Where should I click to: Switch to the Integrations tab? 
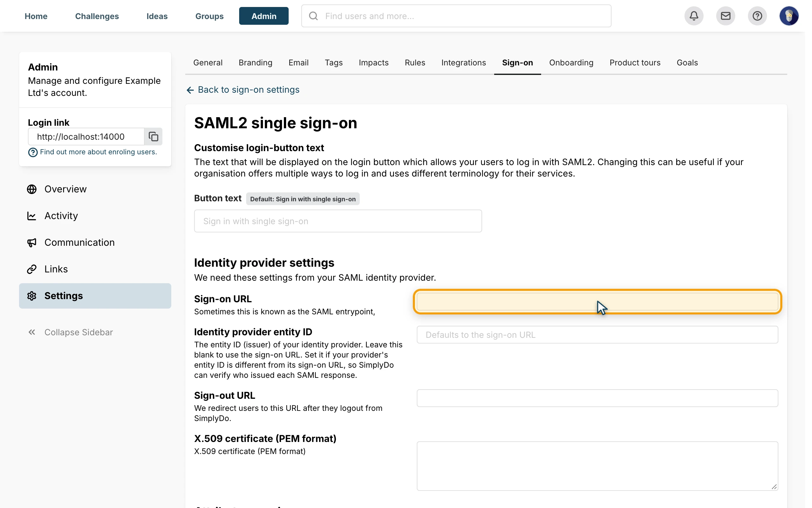click(x=463, y=63)
